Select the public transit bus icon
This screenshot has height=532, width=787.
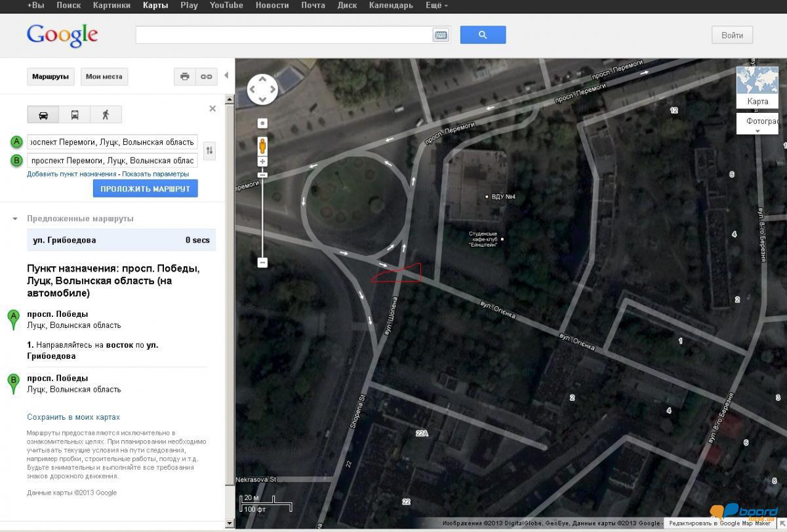[x=74, y=115]
